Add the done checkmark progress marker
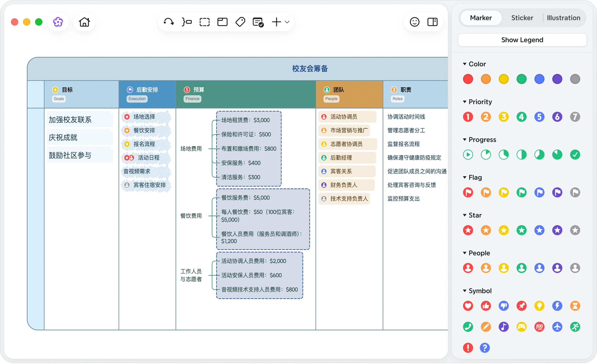This screenshot has width=597, height=364. [575, 155]
